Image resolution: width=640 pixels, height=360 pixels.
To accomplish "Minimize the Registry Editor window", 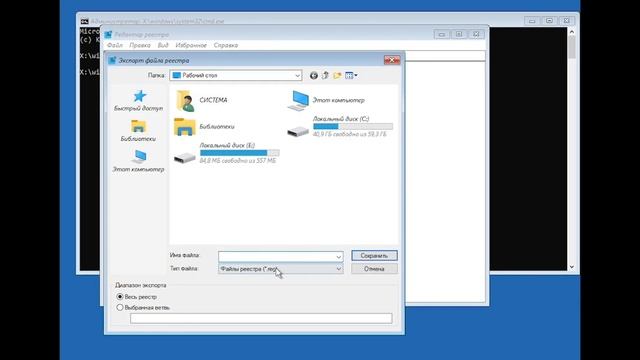I will pyautogui.click(x=442, y=34).
